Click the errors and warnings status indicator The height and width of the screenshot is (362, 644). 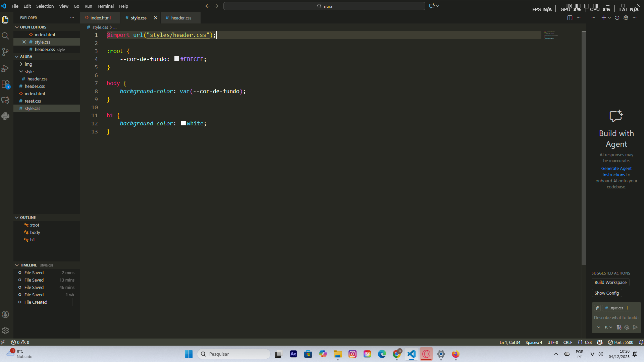[x=20, y=342]
